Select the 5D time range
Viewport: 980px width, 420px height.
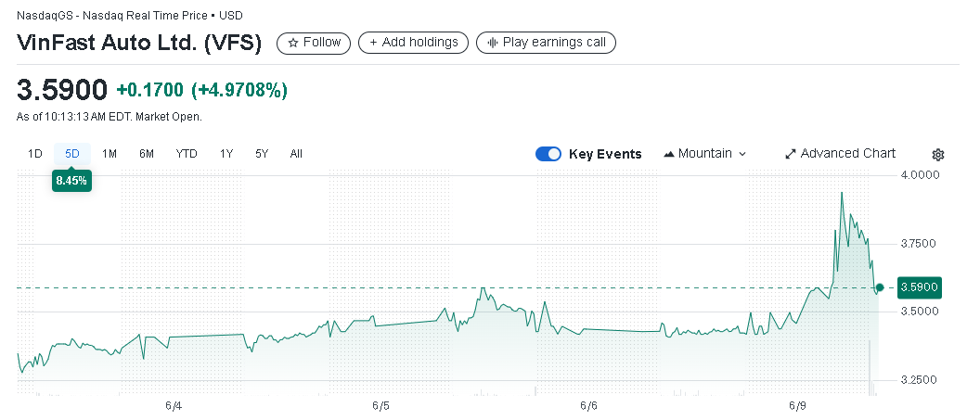click(72, 154)
